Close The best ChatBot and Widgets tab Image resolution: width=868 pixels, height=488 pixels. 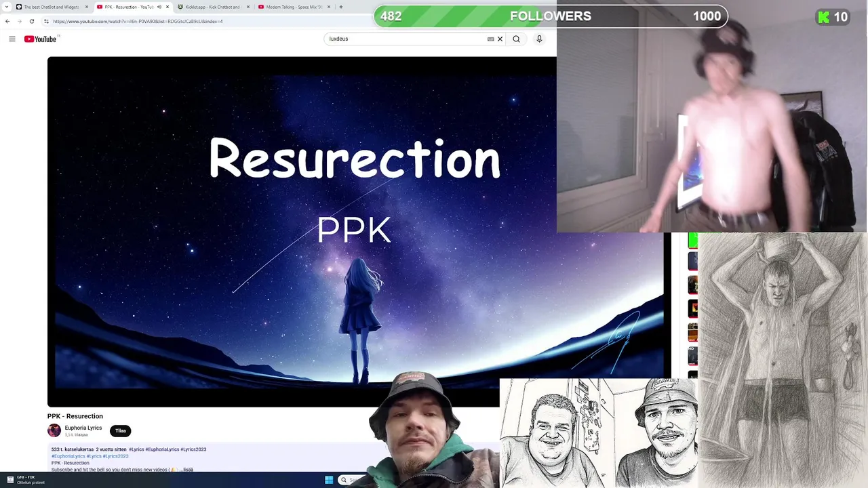point(86,7)
